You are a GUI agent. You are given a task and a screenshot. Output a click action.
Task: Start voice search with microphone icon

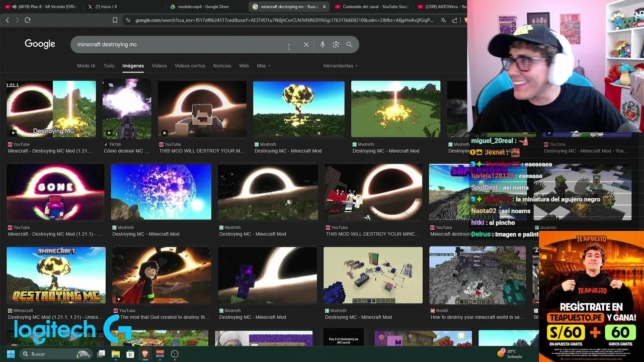323,45
